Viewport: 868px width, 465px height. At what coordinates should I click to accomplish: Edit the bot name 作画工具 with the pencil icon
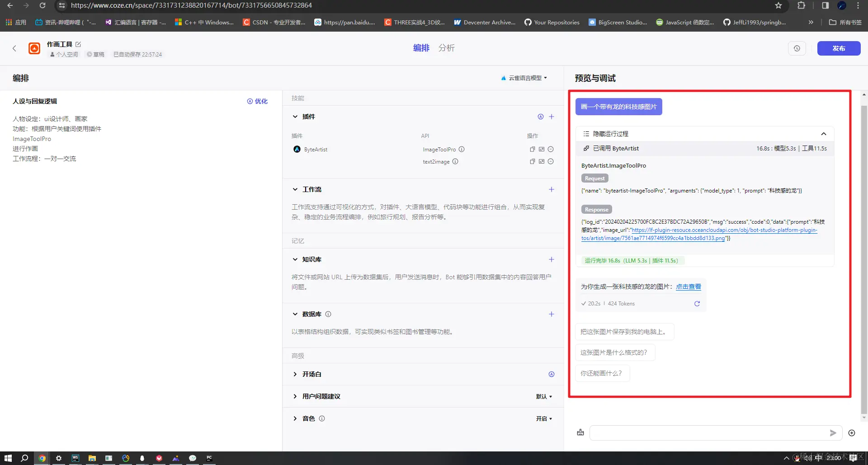coord(78,44)
